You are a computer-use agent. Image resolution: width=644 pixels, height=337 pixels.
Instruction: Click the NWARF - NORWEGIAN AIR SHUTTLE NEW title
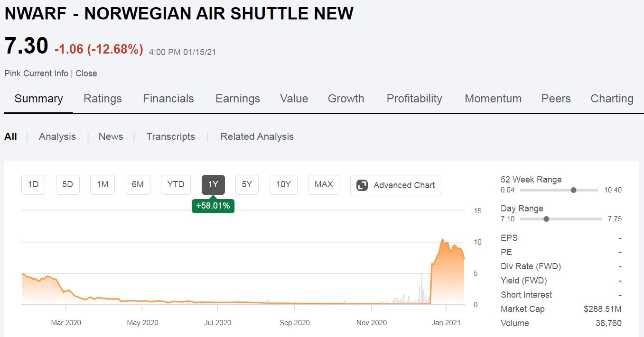pos(179,13)
